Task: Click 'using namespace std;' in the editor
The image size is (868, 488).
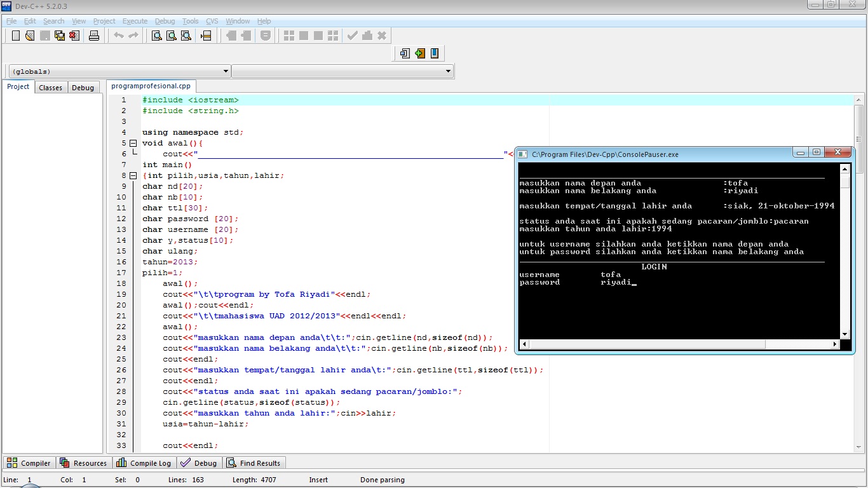Action: click(193, 132)
